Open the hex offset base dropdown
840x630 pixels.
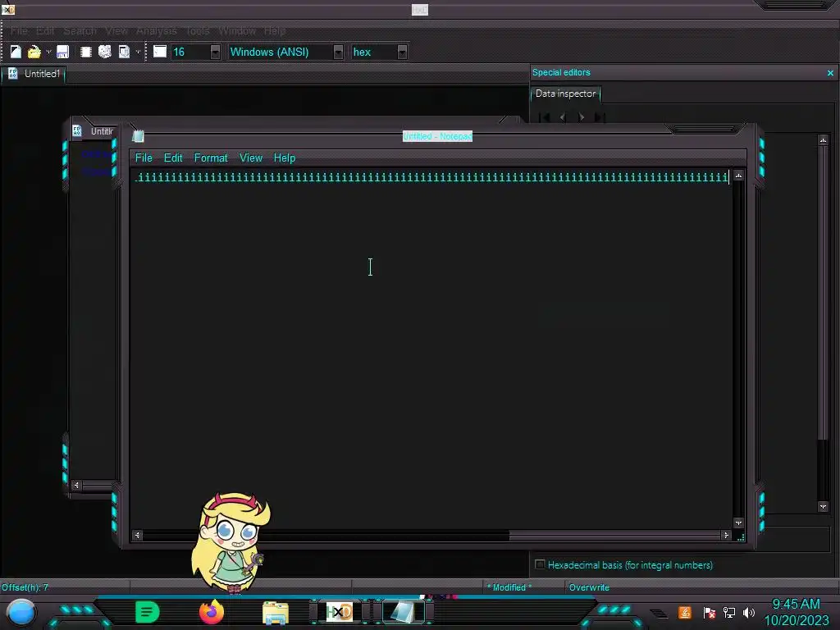point(402,52)
